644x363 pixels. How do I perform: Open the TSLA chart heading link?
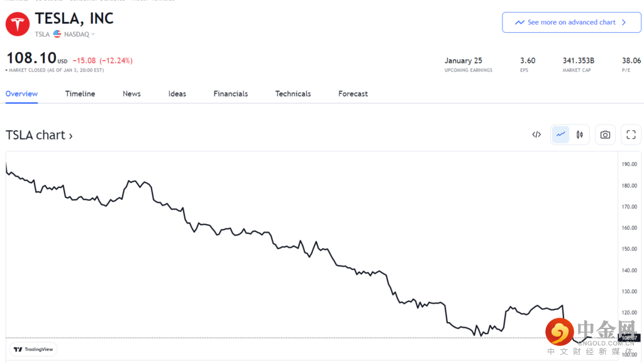click(39, 135)
